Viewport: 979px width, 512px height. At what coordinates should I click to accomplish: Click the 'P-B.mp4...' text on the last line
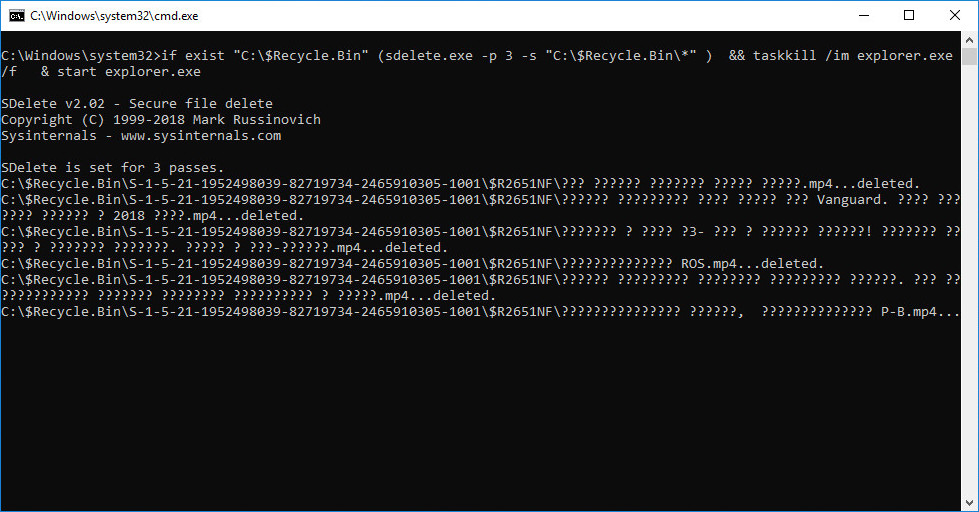[920, 312]
